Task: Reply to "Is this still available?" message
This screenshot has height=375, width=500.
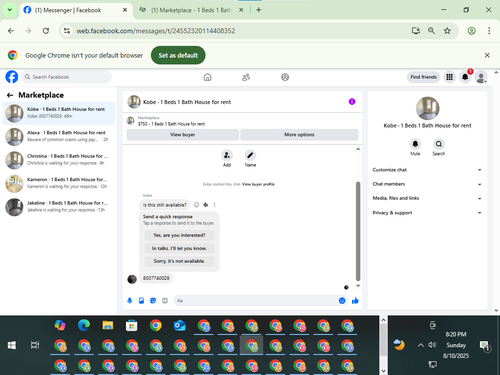Action: point(206,205)
